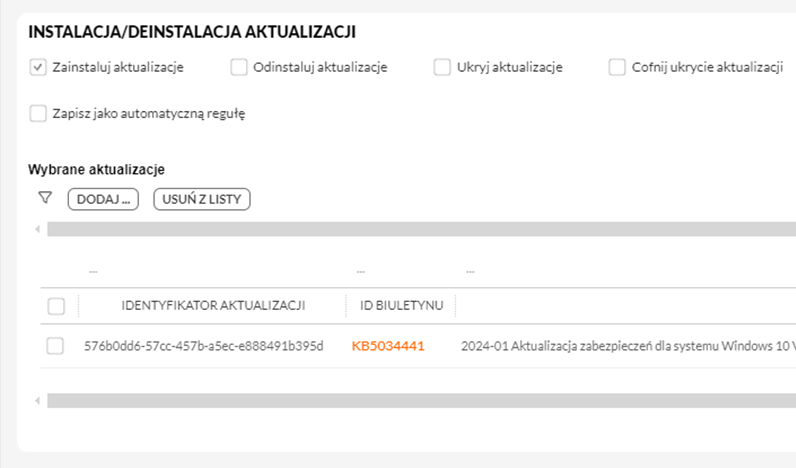
Task: Click left arrow of lower scrollbar
Action: 38,401
